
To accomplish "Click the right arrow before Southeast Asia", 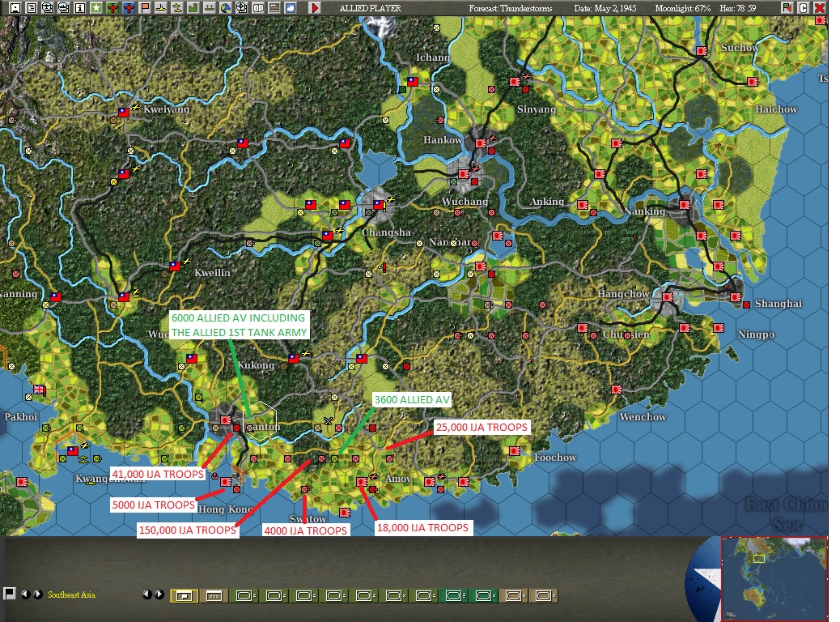I will [x=37, y=594].
